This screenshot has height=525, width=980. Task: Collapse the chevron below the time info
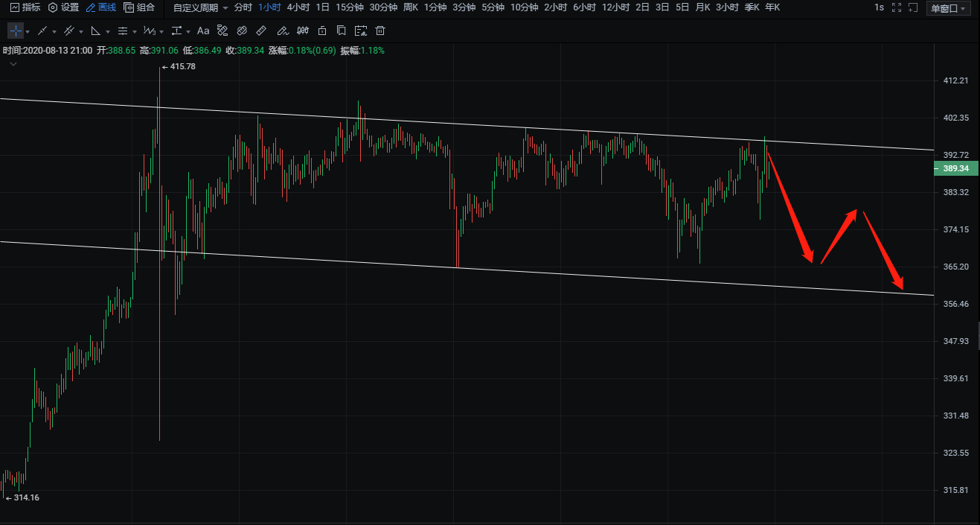coord(13,65)
